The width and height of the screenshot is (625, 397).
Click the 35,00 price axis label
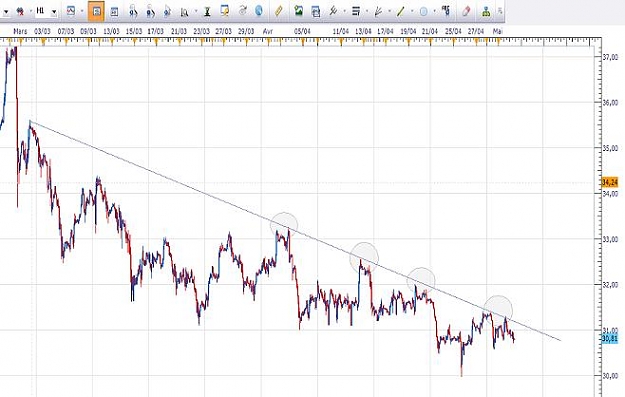tap(611, 148)
